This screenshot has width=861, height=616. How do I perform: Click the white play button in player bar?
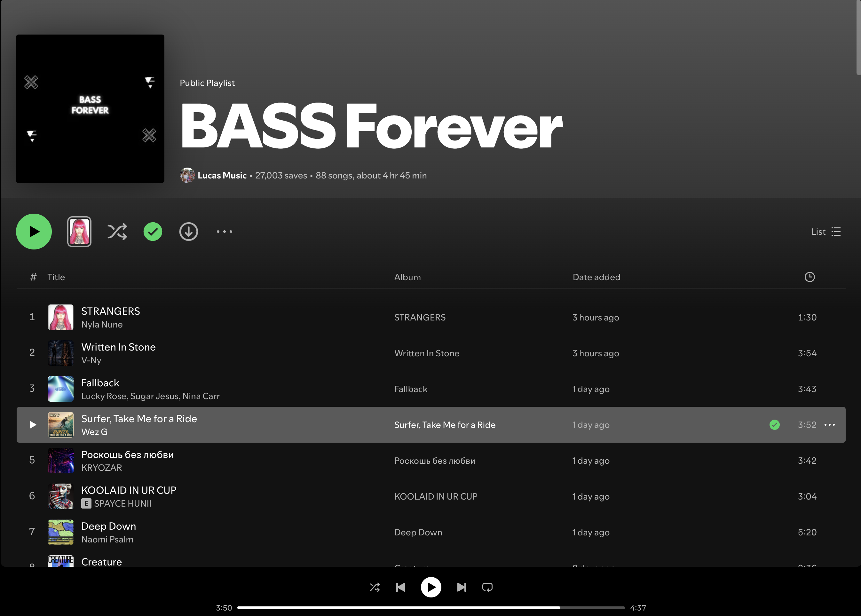[x=431, y=587]
